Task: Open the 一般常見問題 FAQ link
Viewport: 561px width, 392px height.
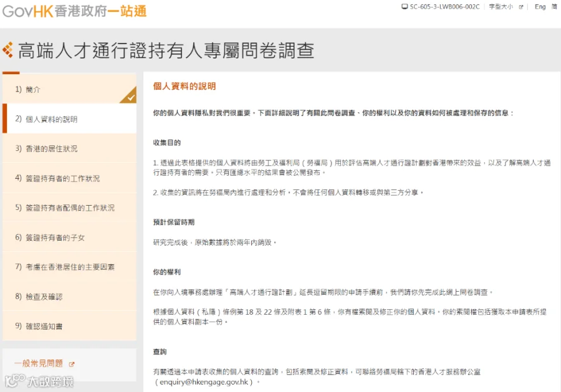Action: (39, 363)
